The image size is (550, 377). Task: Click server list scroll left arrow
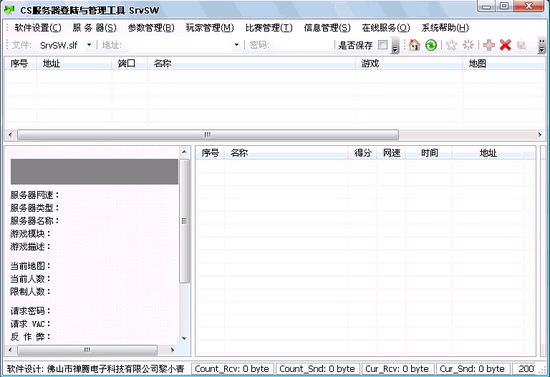(10, 135)
